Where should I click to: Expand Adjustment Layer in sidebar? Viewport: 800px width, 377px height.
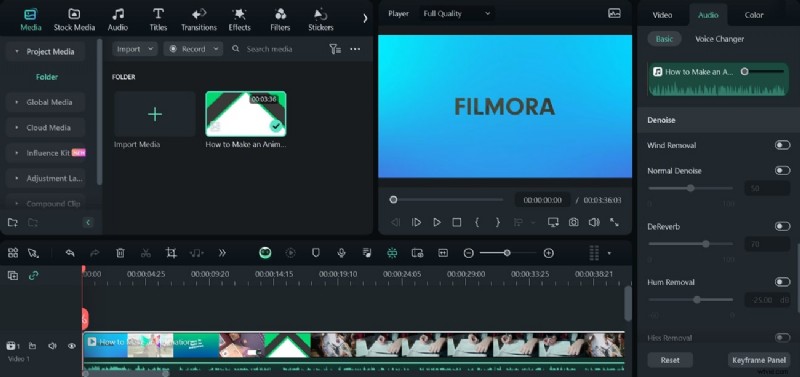tap(17, 179)
